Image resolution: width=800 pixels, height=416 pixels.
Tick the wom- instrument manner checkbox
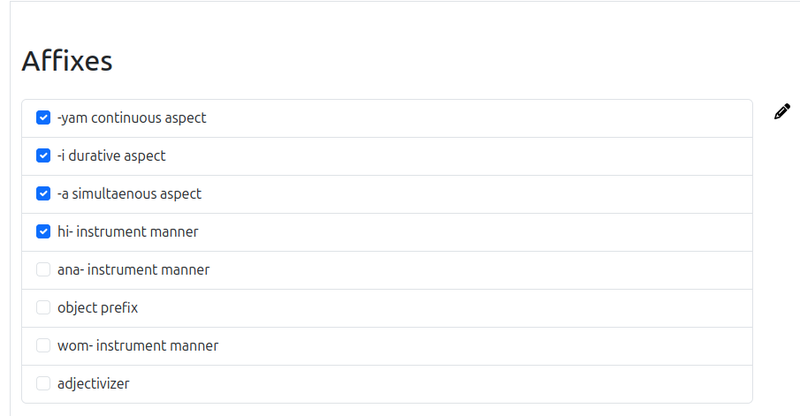43,346
